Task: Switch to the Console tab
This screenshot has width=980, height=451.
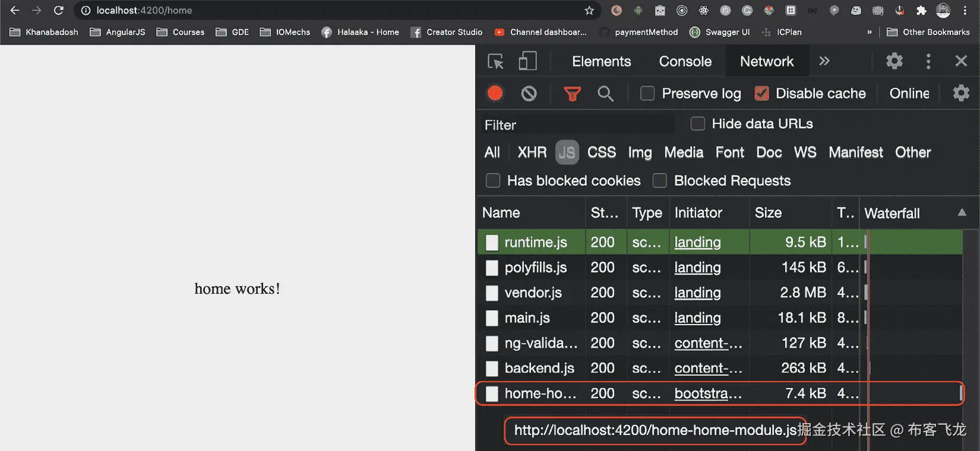Action: tap(685, 61)
